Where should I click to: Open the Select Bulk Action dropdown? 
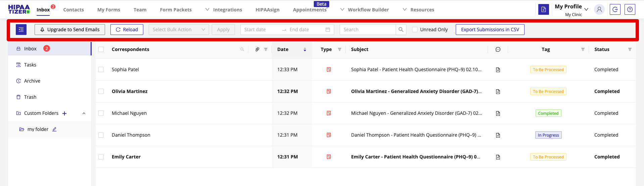179,30
